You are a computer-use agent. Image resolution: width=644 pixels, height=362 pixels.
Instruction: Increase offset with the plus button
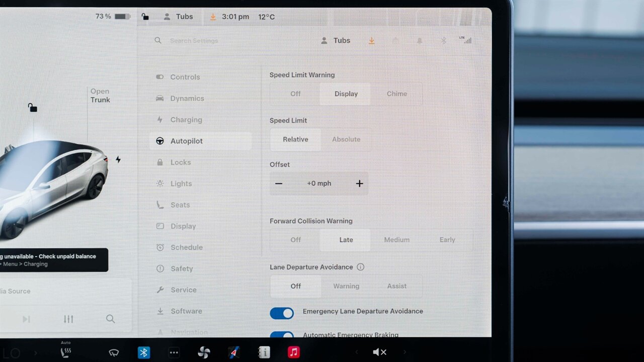pos(359,184)
